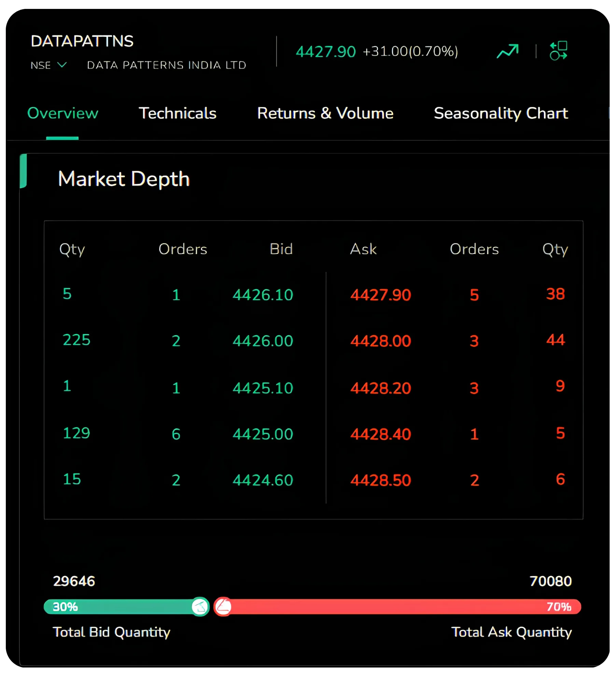Image resolution: width=616 pixels, height=675 pixels.
Task: Click the Total Ask Quantity label
Action: (511, 632)
